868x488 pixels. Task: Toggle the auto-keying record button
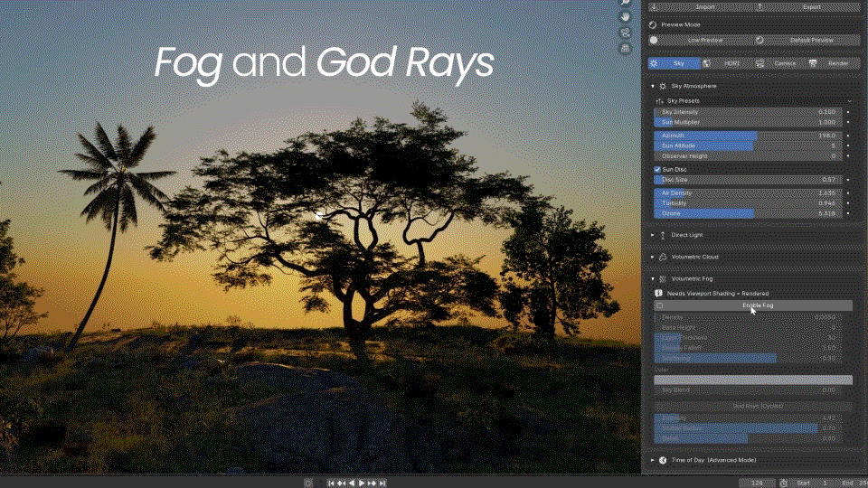(x=308, y=483)
